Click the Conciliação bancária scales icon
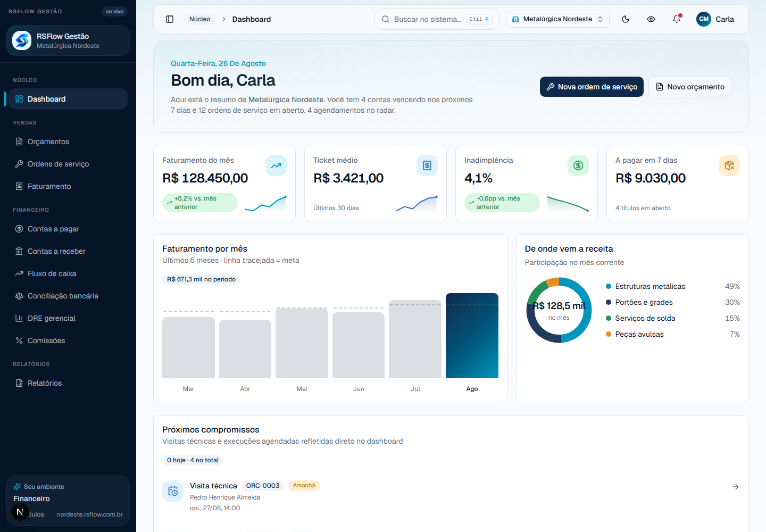The image size is (766, 532). point(19,296)
